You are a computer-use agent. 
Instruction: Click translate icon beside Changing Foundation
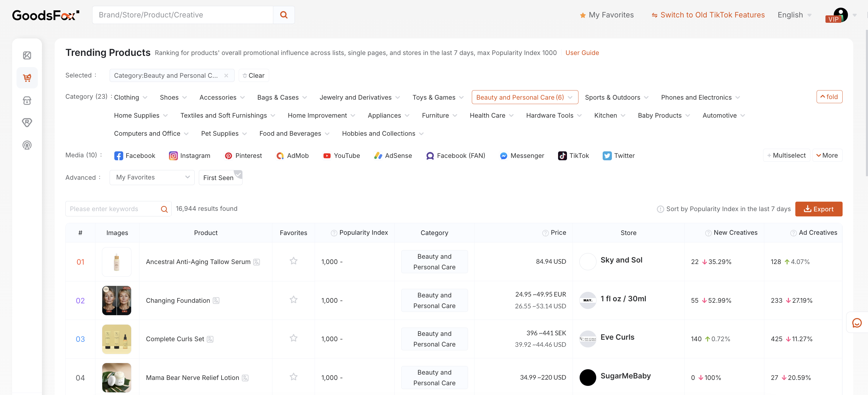click(216, 301)
